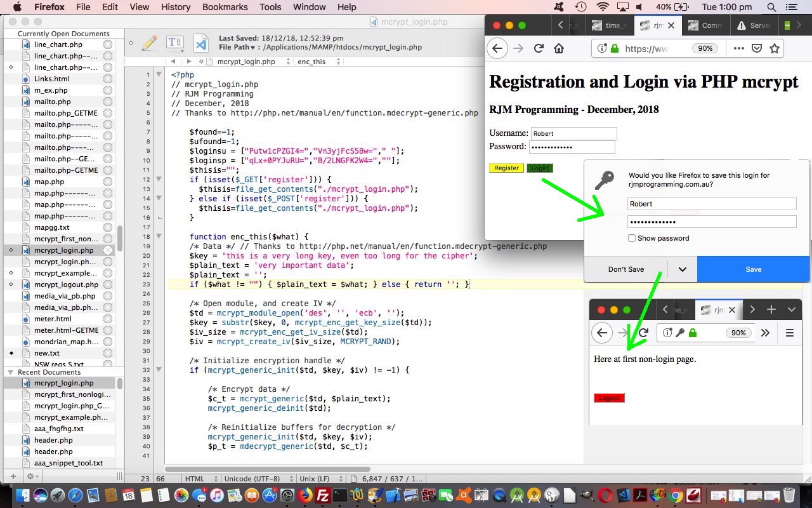
Task: Go back in lower Firefox window
Action: click(602, 333)
